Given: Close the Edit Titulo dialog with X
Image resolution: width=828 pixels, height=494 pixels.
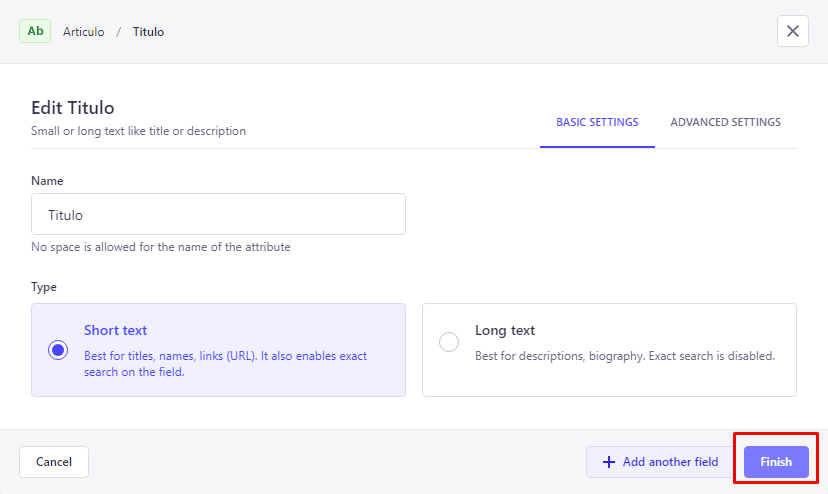Looking at the screenshot, I should [x=793, y=31].
